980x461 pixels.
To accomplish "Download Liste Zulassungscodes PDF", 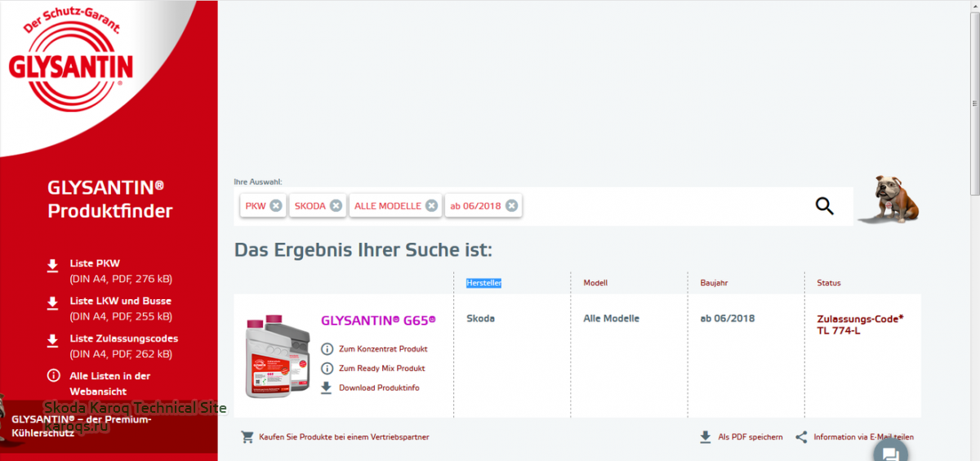I will 123,346.
